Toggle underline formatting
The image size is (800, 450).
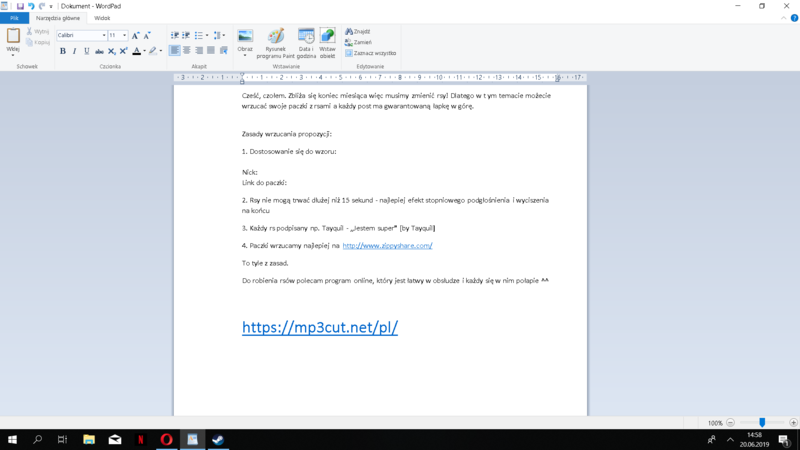click(87, 51)
